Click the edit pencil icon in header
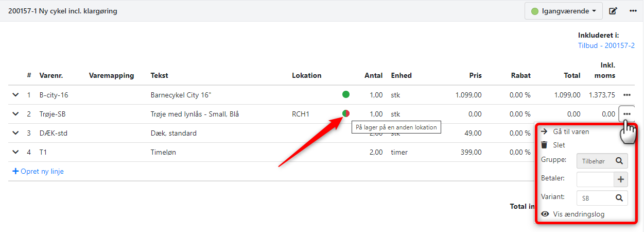The width and height of the screenshot is (644, 232). point(613,11)
